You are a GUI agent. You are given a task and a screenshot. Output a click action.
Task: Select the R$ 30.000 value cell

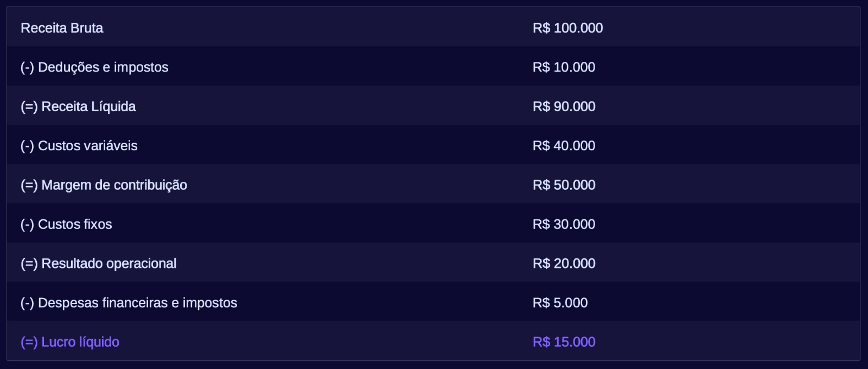(564, 225)
